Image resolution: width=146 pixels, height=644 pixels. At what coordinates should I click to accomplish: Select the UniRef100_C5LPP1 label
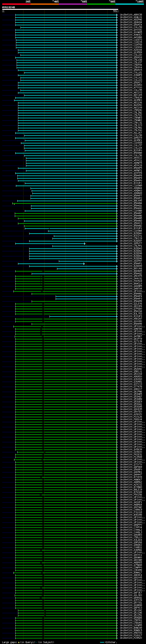coord(131,246)
